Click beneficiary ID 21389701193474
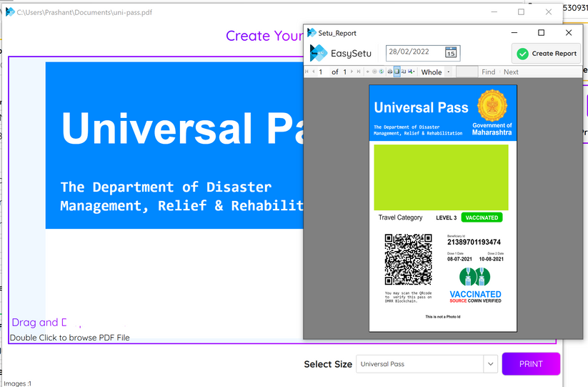Screen dimensions: 588x387 pyautogui.click(x=474, y=242)
